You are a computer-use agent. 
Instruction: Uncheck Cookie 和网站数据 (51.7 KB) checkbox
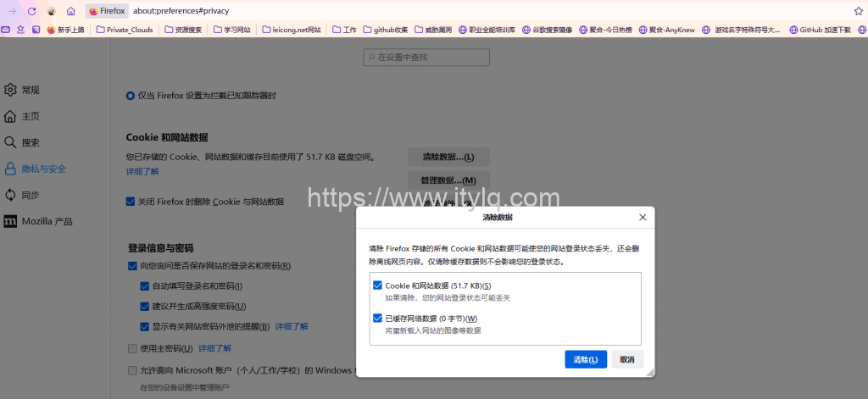pos(377,285)
